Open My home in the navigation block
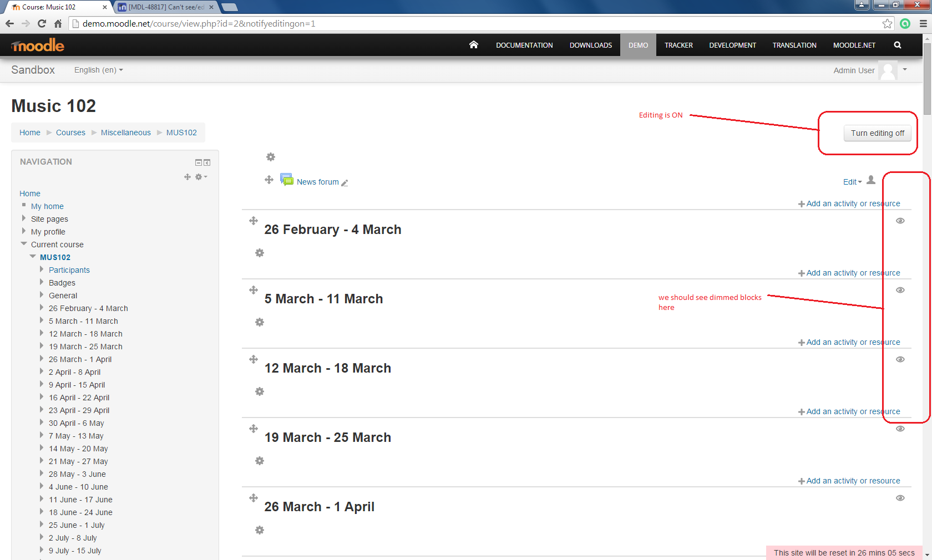This screenshot has width=932, height=560. [x=47, y=206]
